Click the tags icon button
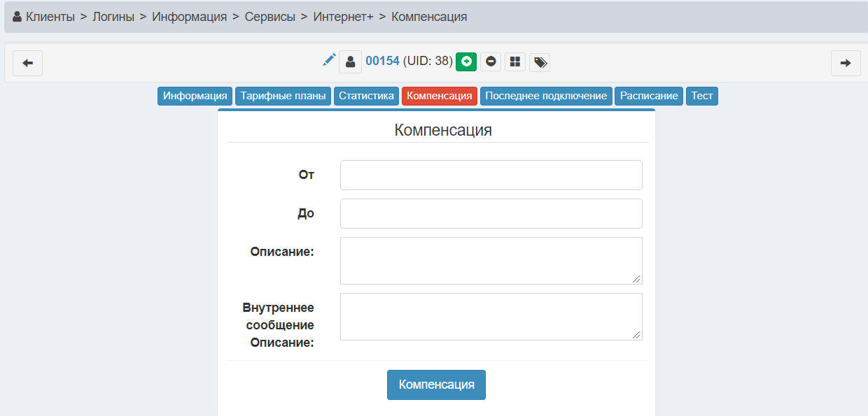 pos(540,62)
